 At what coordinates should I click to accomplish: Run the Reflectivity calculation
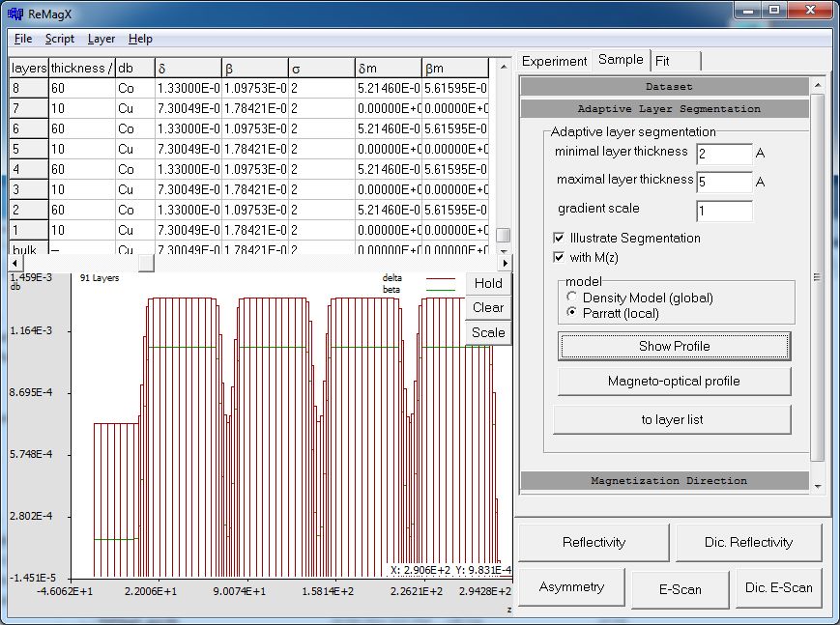594,542
